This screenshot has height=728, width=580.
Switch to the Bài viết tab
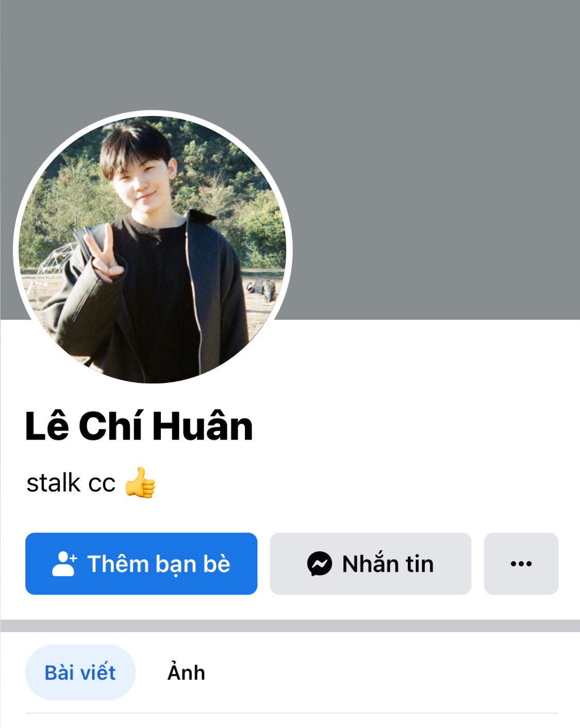click(x=80, y=672)
